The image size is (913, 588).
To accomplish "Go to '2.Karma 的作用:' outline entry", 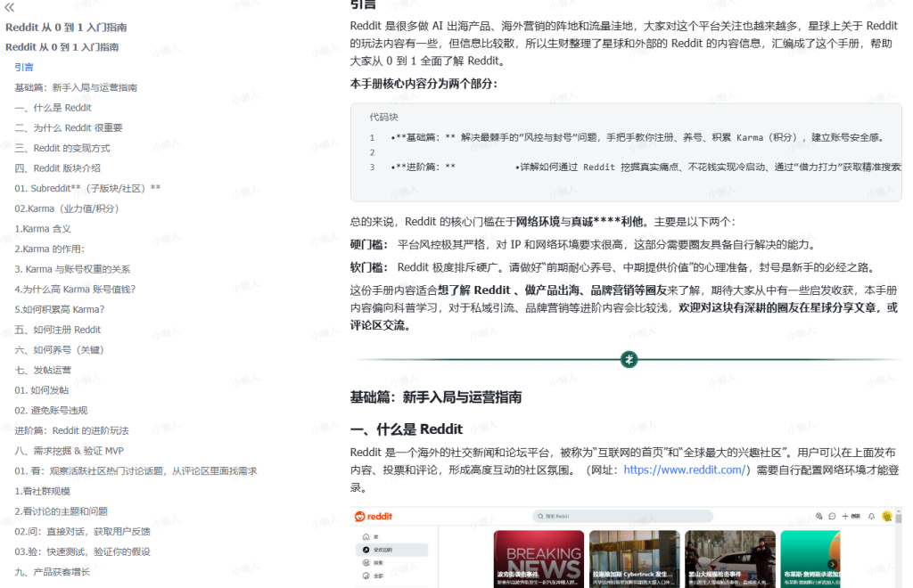I will 50,249.
